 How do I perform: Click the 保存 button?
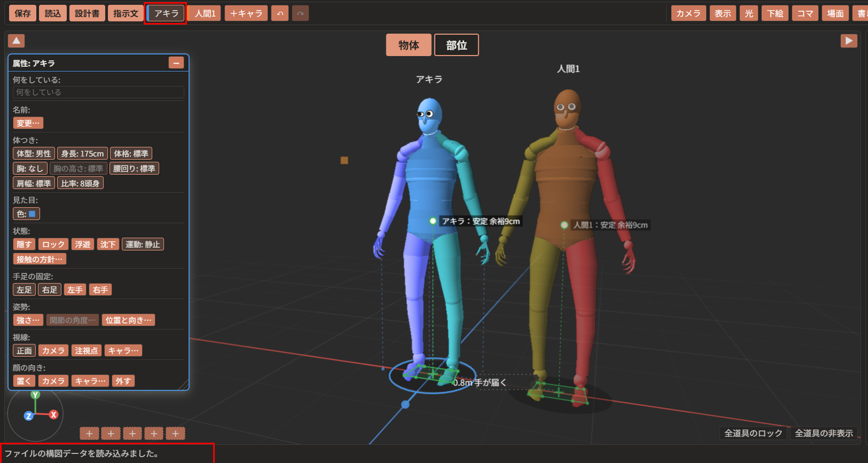(23, 13)
